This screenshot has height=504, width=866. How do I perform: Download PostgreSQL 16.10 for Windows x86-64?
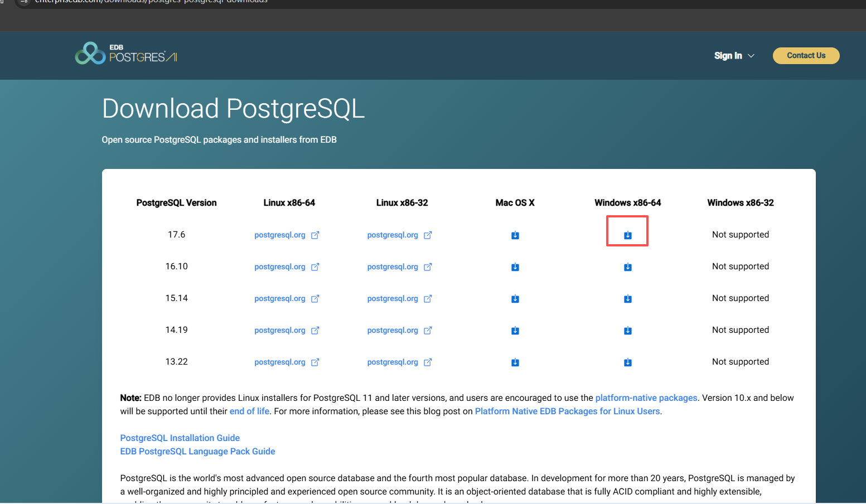click(x=628, y=267)
